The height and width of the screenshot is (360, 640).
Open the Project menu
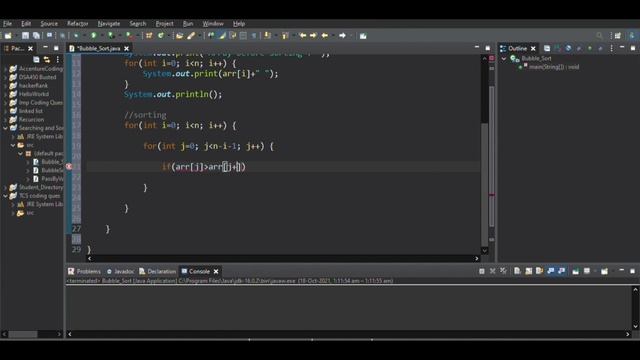pyautogui.click(x=164, y=24)
